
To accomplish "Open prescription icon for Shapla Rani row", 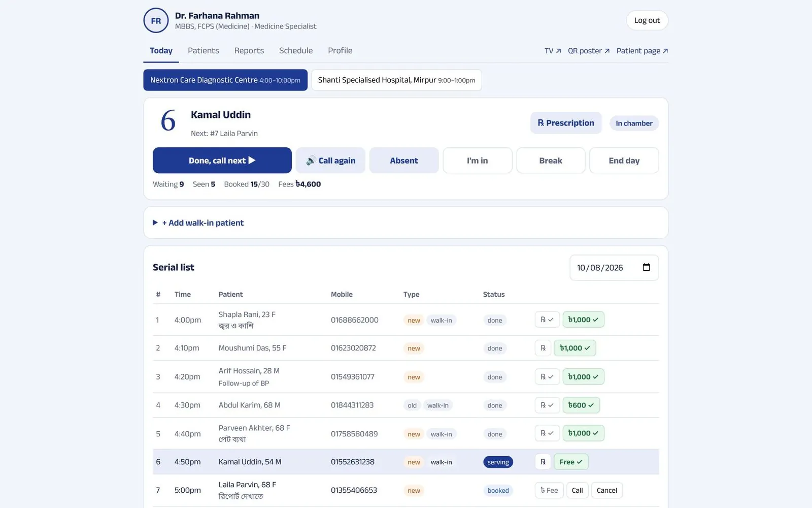I will click(x=547, y=320).
